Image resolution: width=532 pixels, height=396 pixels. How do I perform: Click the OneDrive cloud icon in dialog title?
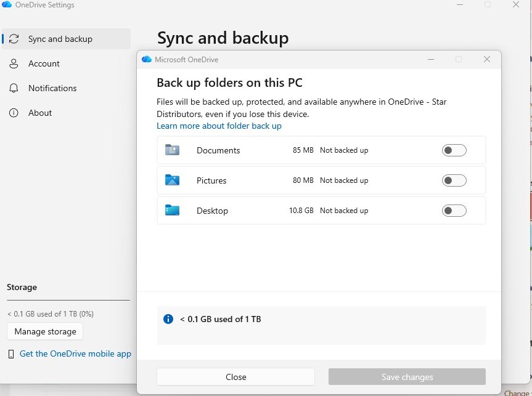147,59
